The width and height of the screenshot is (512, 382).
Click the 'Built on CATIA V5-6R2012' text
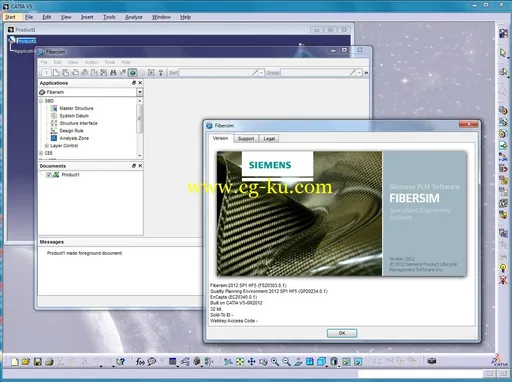coord(236,303)
